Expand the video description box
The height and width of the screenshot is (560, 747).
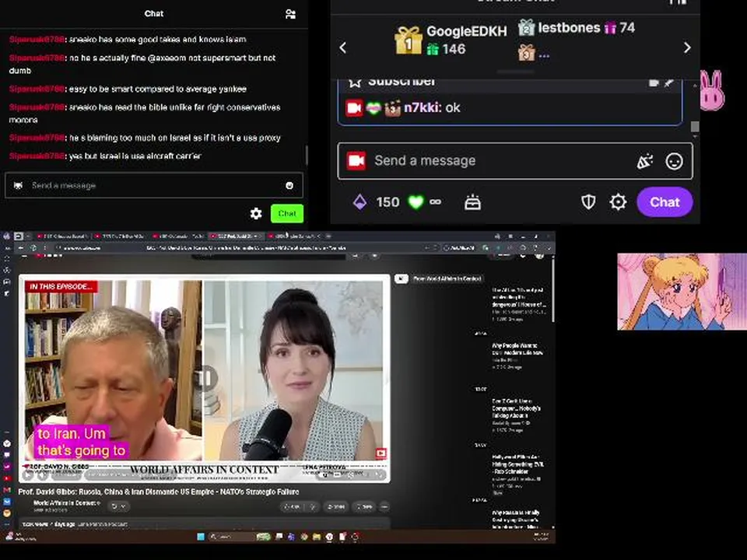coord(205,523)
